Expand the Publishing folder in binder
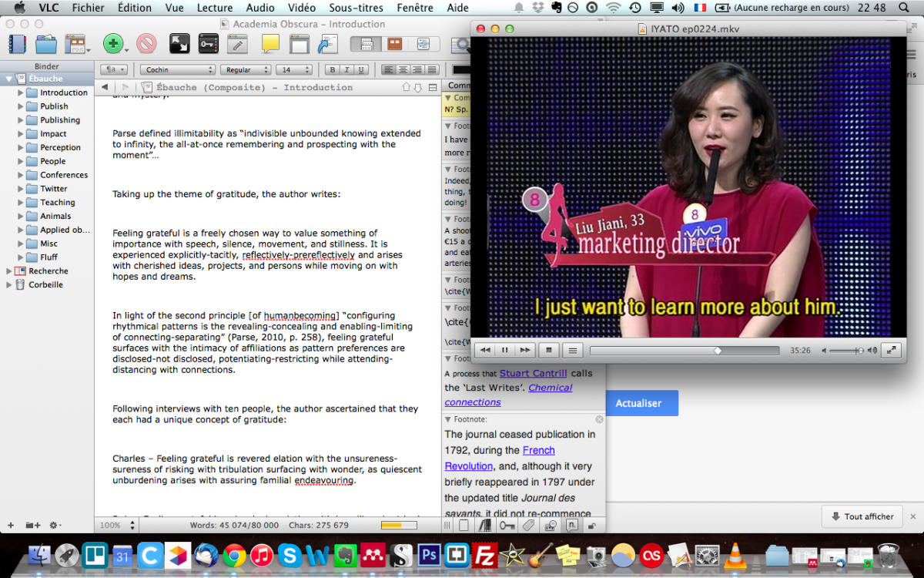 [21, 120]
